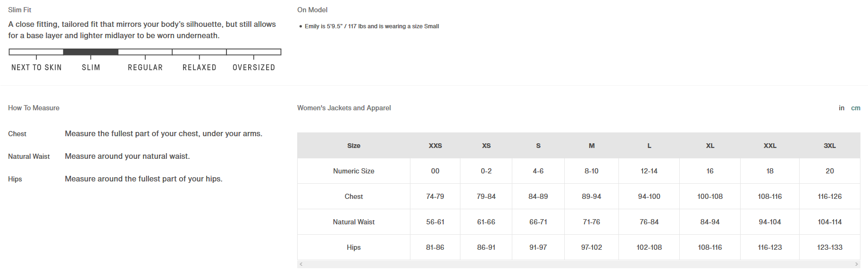This screenshot has width=868, height=279.
Task: Select the M column header in the size table
Action: point(592,146)
